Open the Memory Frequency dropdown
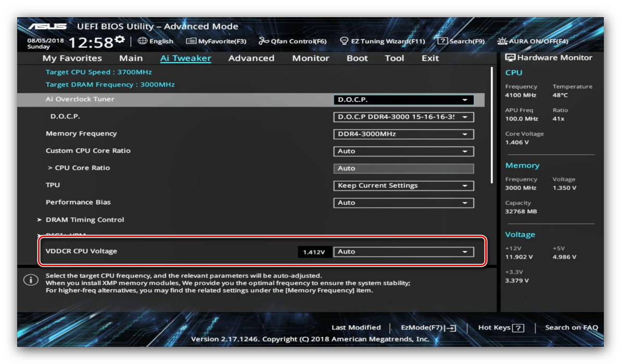The image size is (621, 364). (403, 134)
